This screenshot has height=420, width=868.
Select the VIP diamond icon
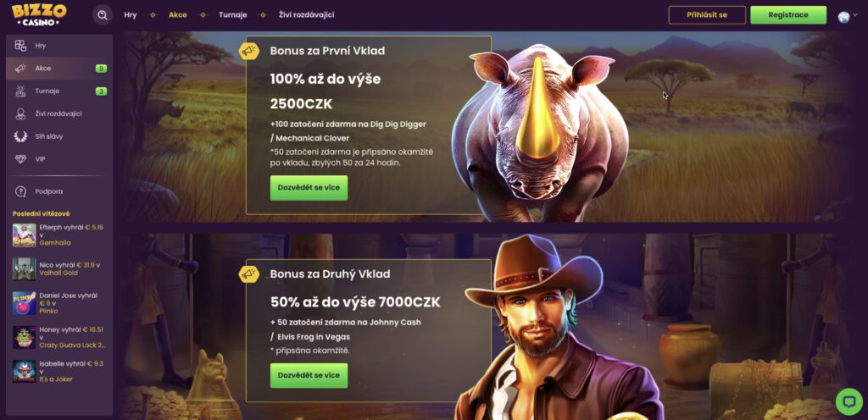coord(20,159)
